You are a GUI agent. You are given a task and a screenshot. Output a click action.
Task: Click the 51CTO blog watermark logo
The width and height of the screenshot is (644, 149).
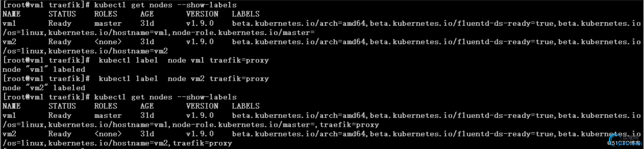pyautogui.click(x=625, y=140)
